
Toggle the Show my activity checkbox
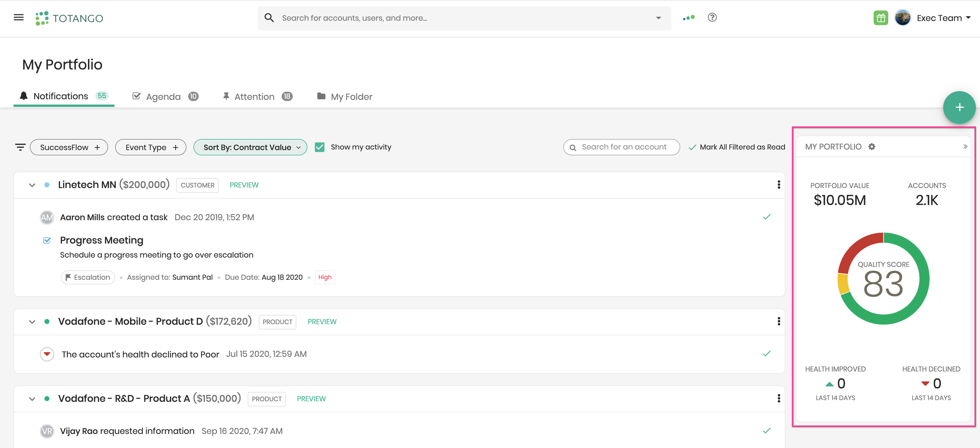click(320, 147)
